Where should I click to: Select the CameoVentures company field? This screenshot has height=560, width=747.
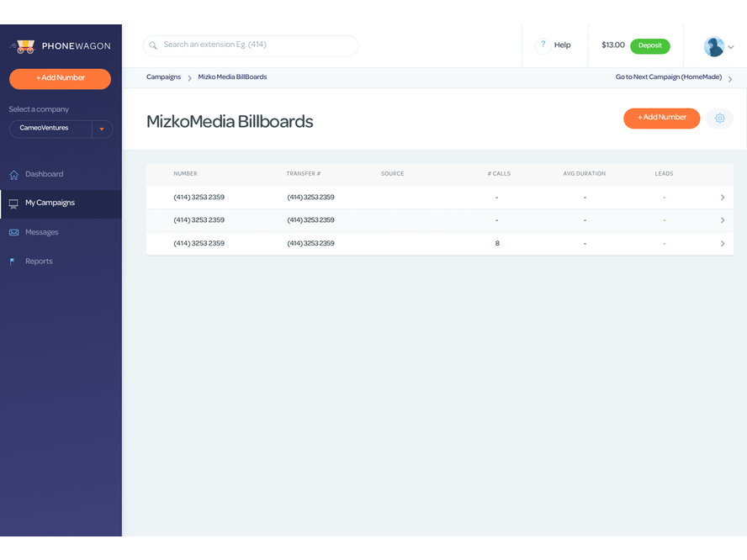(61, 129)
